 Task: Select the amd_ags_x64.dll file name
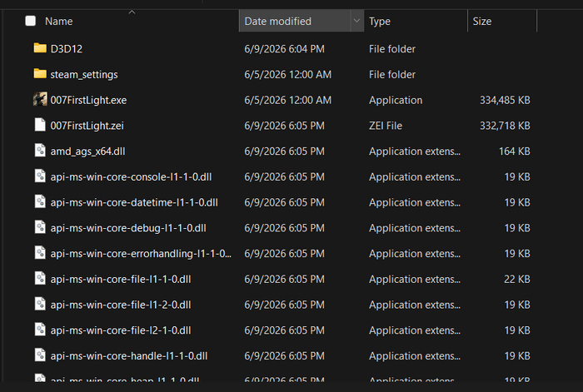pyautogui.click(x=87, y=151)
